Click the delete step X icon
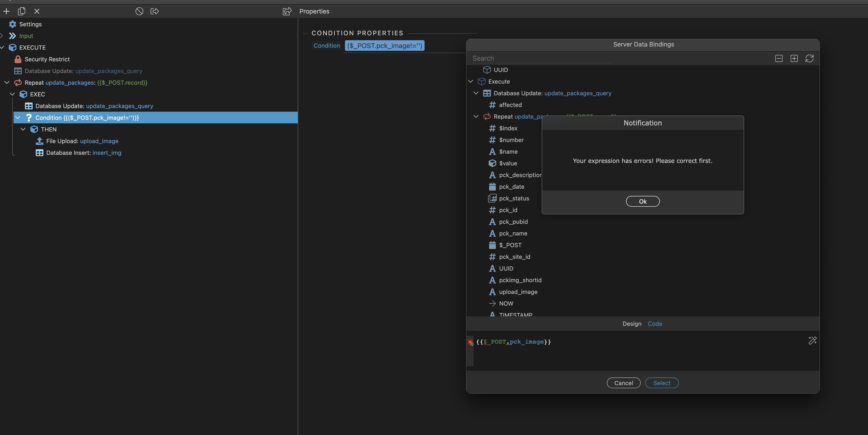The width and height of the screenshot is (868, 435). click(x=37, y=11)
